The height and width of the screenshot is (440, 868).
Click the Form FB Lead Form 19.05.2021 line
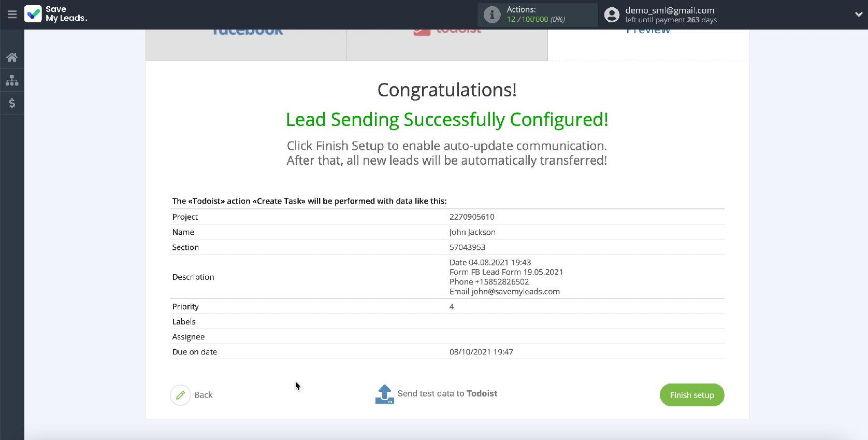coord(506,272)
